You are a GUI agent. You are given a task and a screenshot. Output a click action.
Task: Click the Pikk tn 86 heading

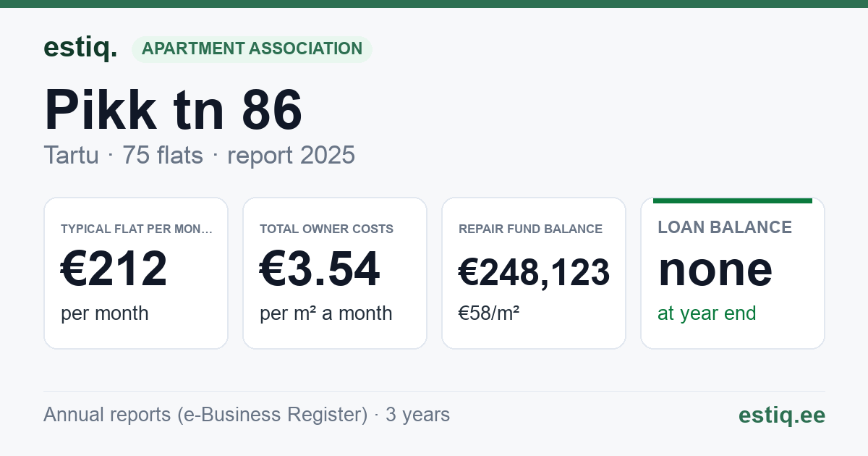coord(174,109)
